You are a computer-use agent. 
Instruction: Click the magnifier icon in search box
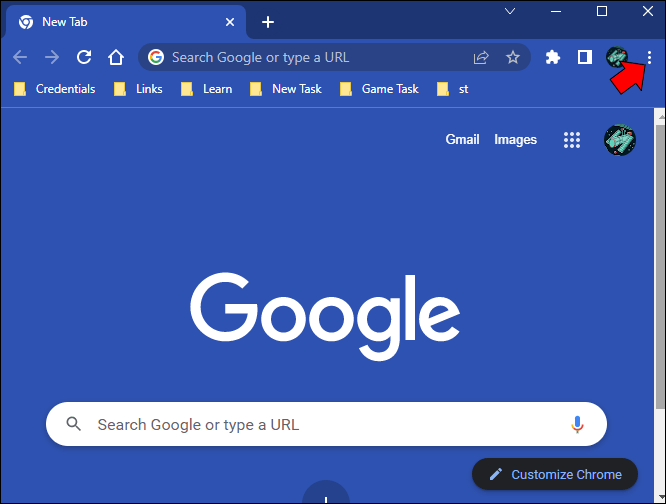[73, 424]
